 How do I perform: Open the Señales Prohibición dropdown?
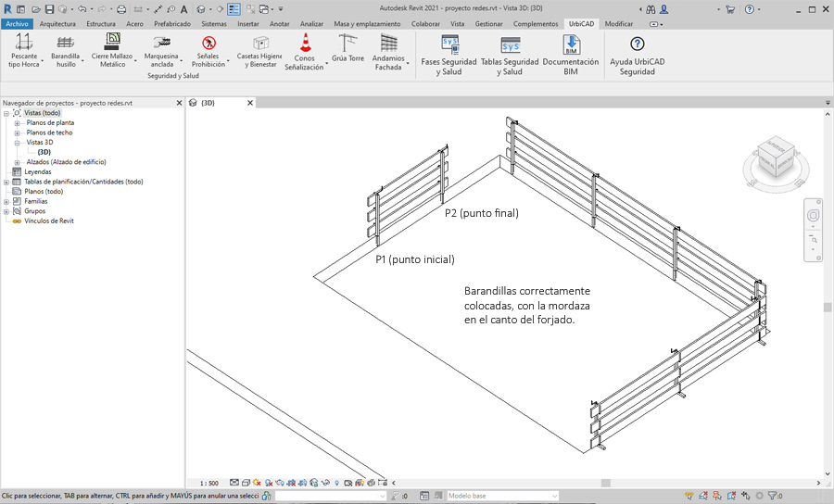tap(228, 65)
